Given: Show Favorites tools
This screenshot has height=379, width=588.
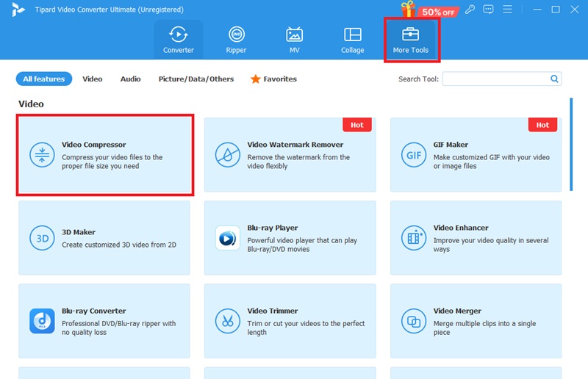Looking at the screenshot, I should tap(273, 79).
